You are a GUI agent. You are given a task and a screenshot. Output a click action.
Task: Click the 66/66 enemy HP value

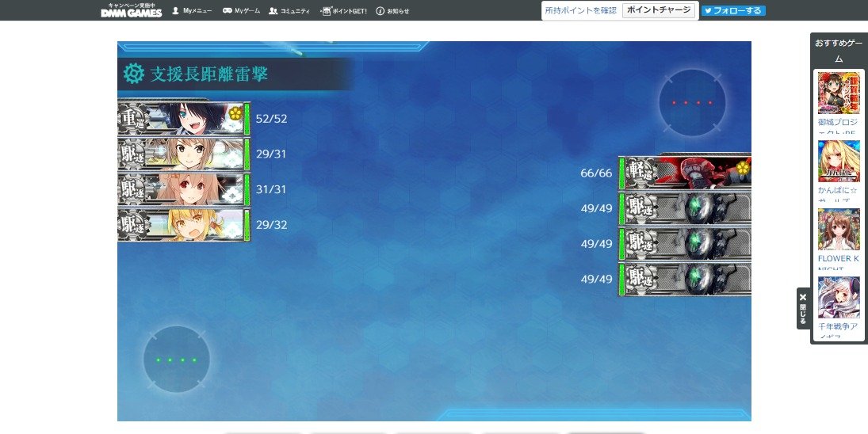coord(596,173)
